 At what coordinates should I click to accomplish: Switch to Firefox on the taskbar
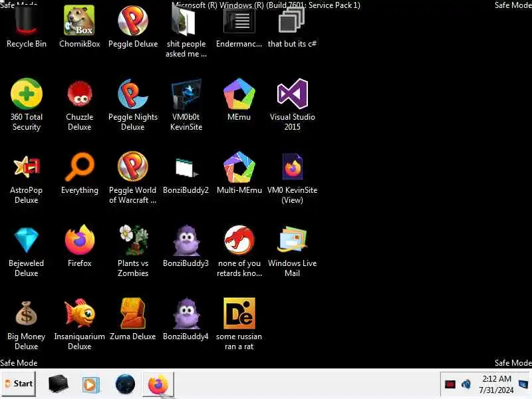point(158,384)
